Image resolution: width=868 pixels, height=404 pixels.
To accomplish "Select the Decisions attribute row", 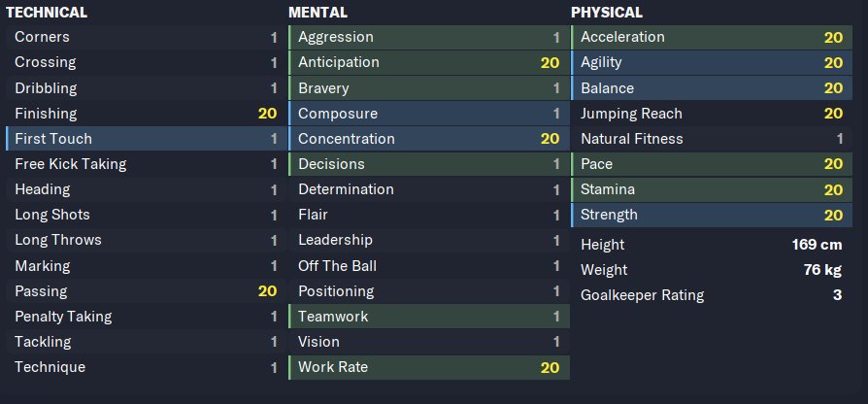I will [x=429, y=164].
